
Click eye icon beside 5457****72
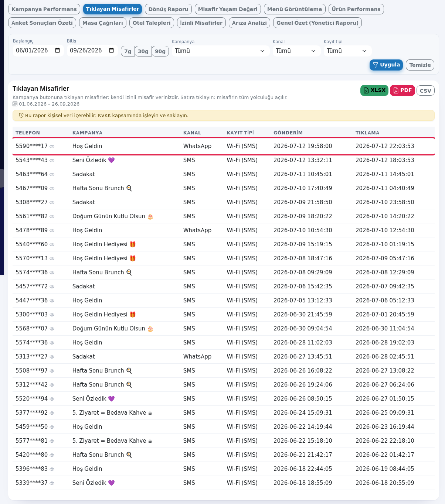coord(52,287)
